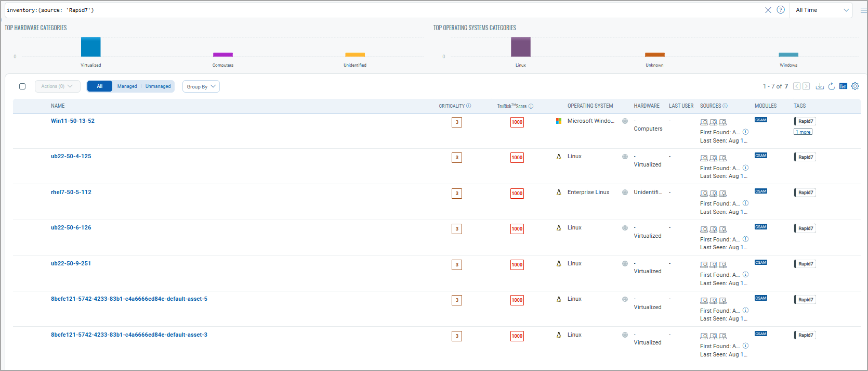Click into the inventory search query field
This screenshot has height=371, width=868.
[364, 10]
